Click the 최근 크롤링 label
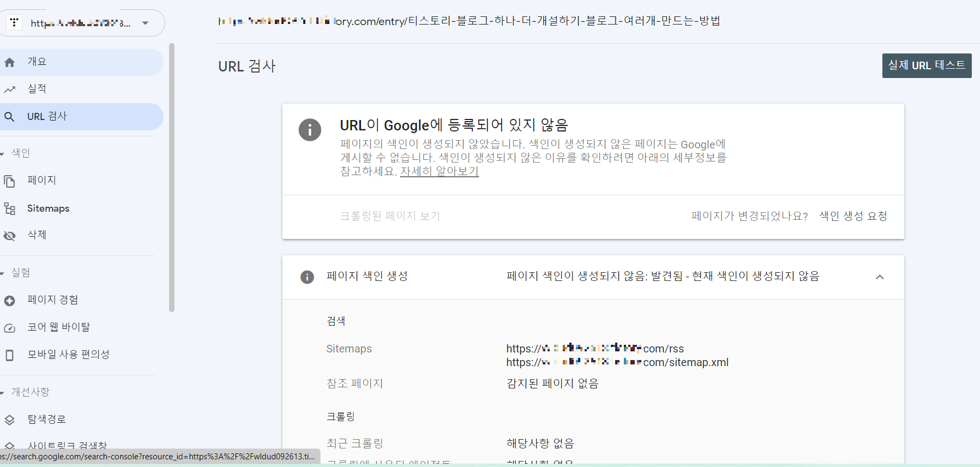Viewport: 980px width, 467px height. pyautogui.click(x=354, y=444)
